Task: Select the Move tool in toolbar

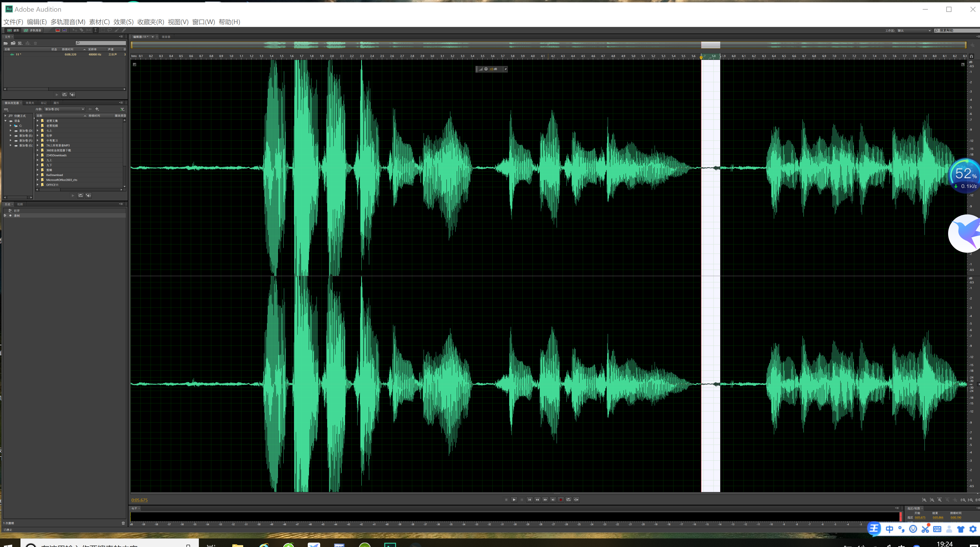Action: click(75, 30)
